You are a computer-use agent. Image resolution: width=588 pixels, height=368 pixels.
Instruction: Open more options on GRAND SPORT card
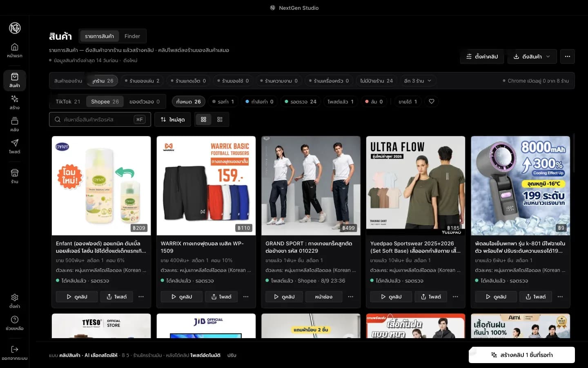click(350, 296)
